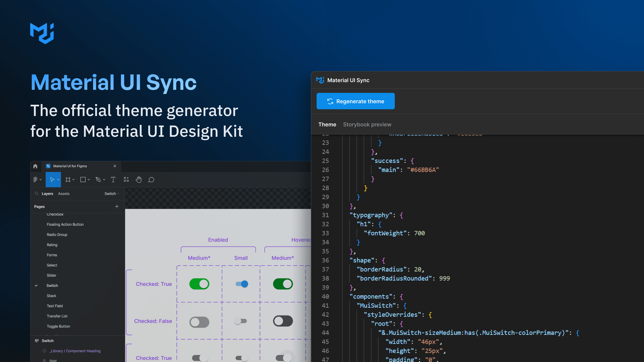Close the Material UI for Figma tab
644x362 pixels.
point(115,166)
